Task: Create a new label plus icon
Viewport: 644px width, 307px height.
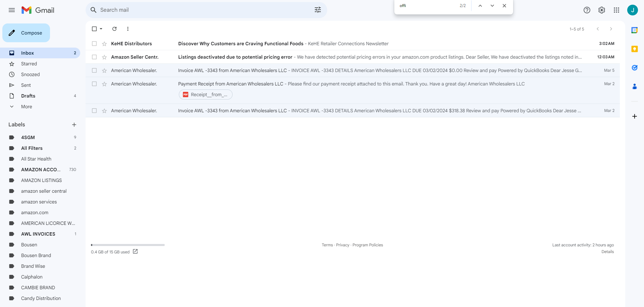Action: [x=74, y=125]
